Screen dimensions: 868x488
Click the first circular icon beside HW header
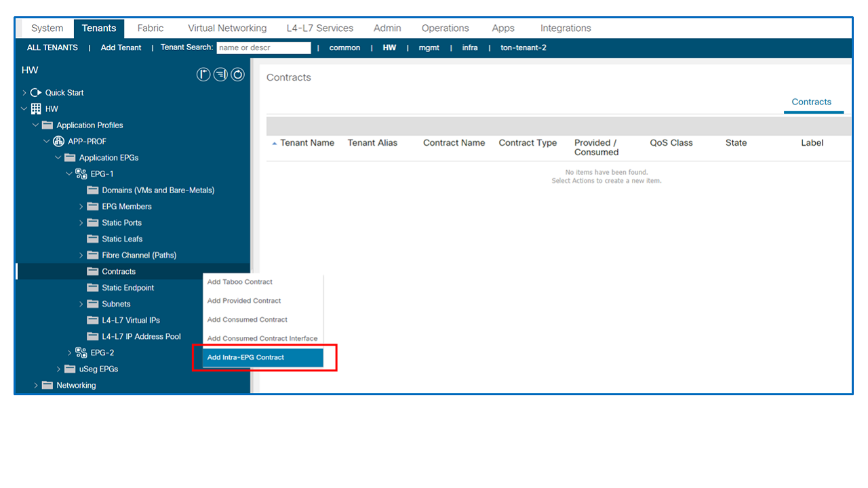point(203,75)
